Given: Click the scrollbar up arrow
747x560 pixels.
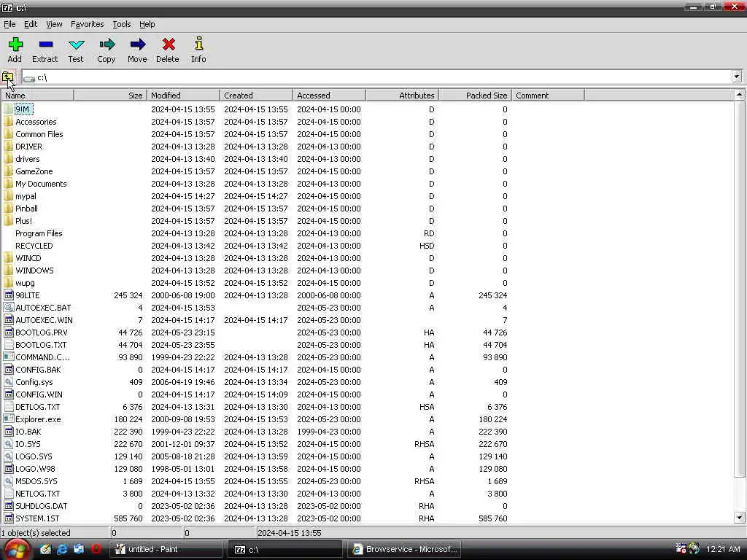Looking at the screenshot, I should pyautogui.click(x=740, y=95).
